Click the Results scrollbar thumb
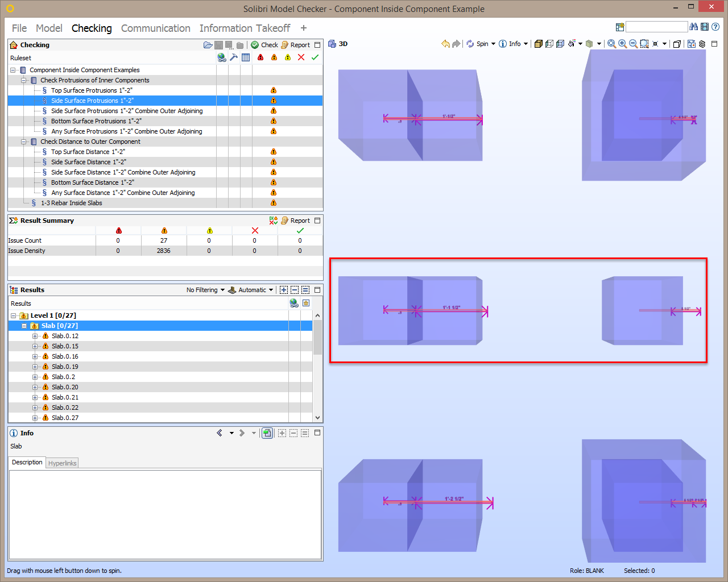This screenshot has width=728, height=582. [x=317, y=337]
